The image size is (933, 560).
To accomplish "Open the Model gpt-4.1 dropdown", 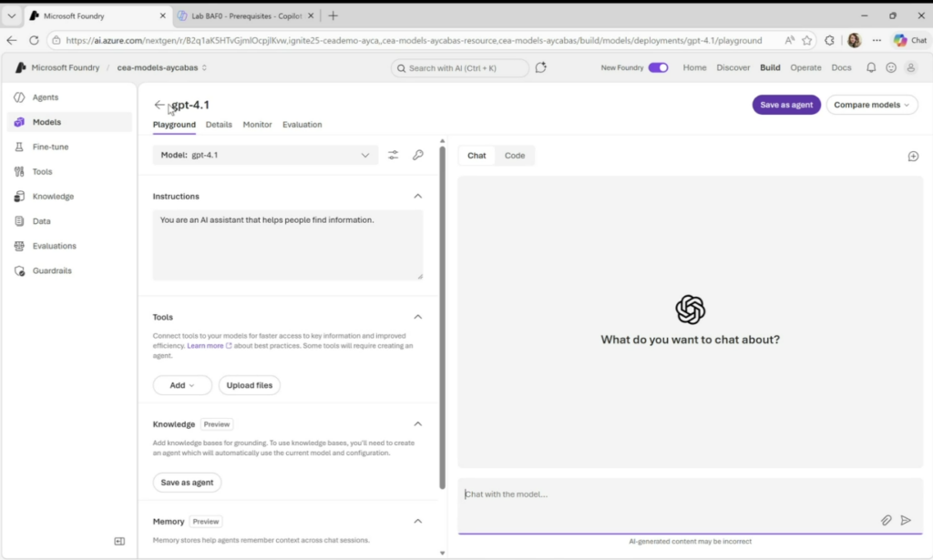I will 264,155.
